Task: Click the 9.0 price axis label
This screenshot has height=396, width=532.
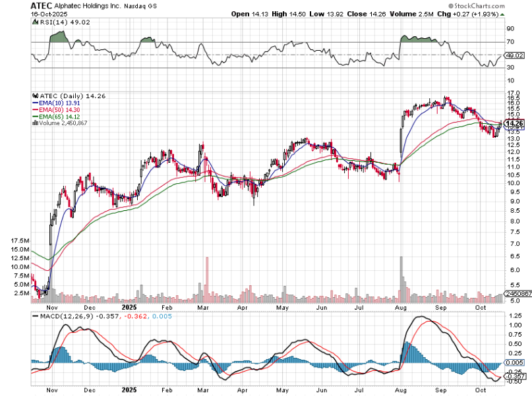Action: (x=514, y=202)
